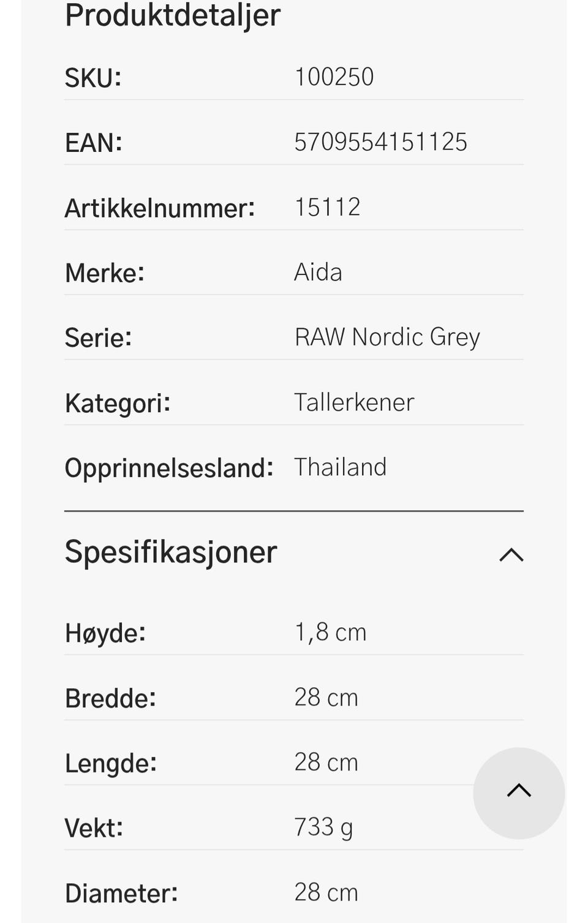Tap the Kategori label

tap(118, 404)
